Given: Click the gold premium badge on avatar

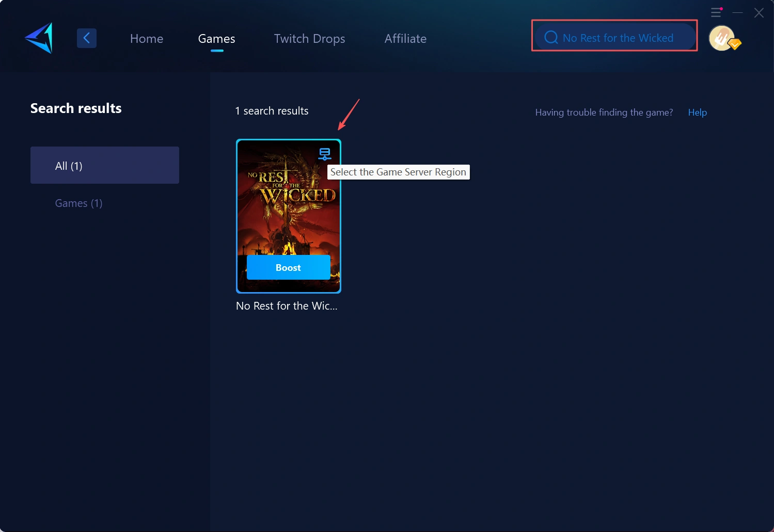Looking at the screenshot, I should [x=735, y=45].
